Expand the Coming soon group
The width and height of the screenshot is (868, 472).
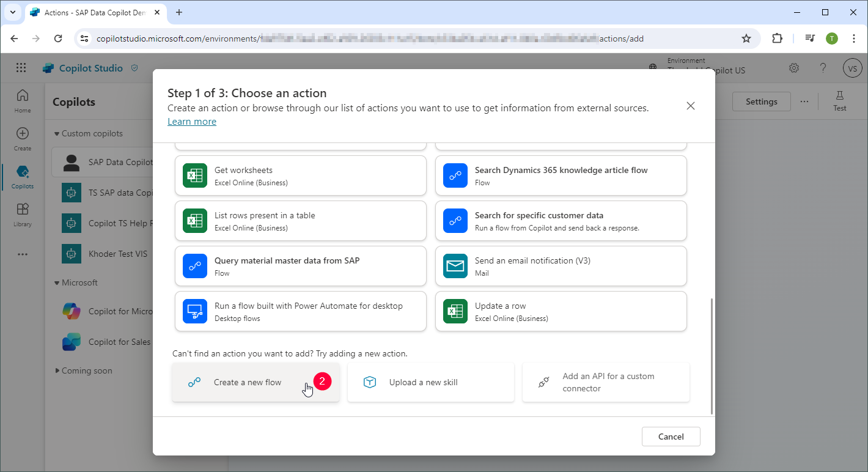click(x=57, y=371)
